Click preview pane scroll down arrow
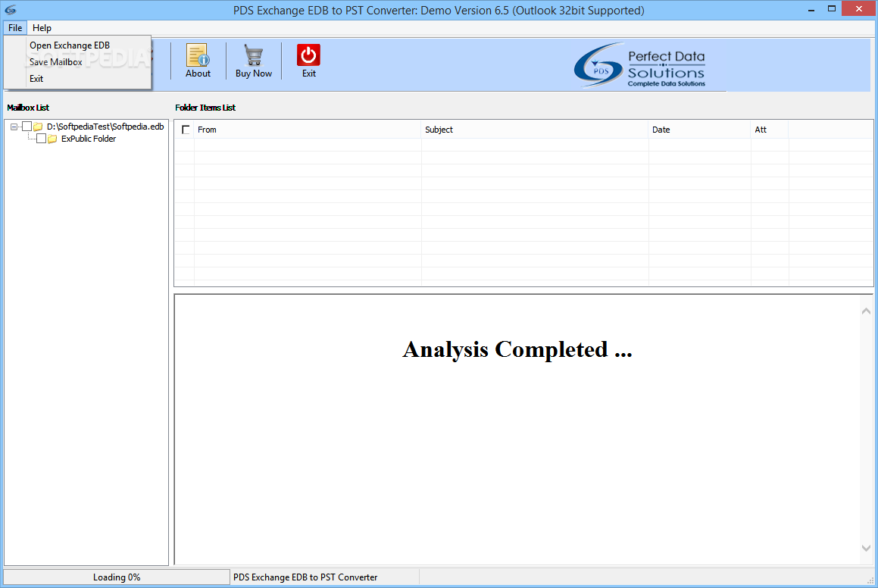 [866, 549]
